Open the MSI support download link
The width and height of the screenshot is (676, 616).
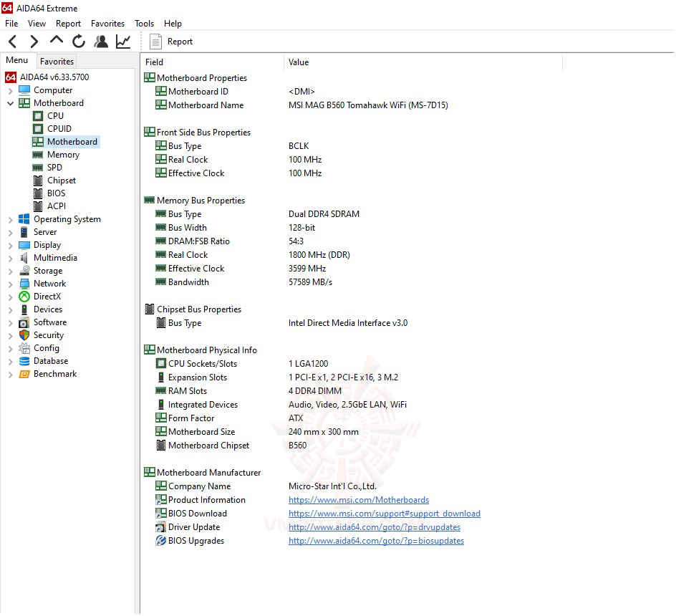(x=385, y=514)
